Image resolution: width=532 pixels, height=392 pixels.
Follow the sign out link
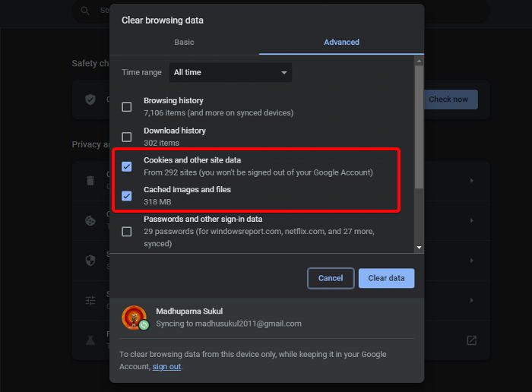pos(166,367)
